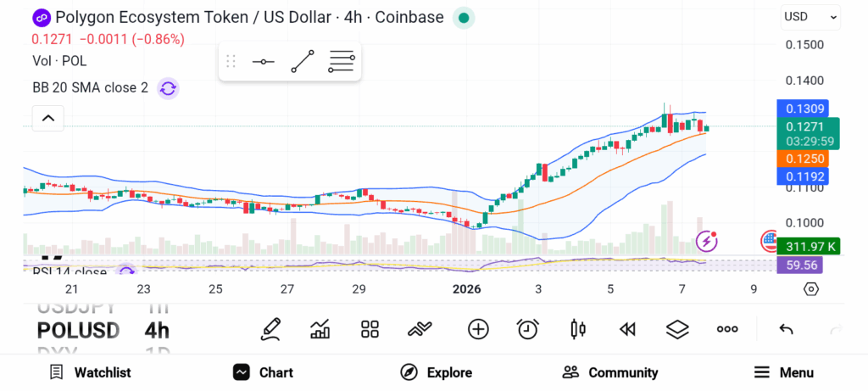This screenshot has width=868, height=391.
Task: Open the USD currency dropdown
Action: pyautogui.click(x=810, y=16)
